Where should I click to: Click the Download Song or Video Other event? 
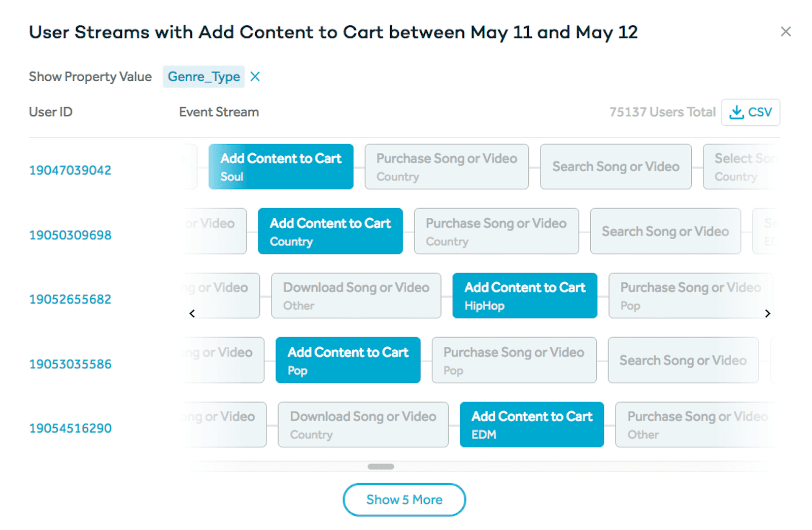tap(356, 296)
